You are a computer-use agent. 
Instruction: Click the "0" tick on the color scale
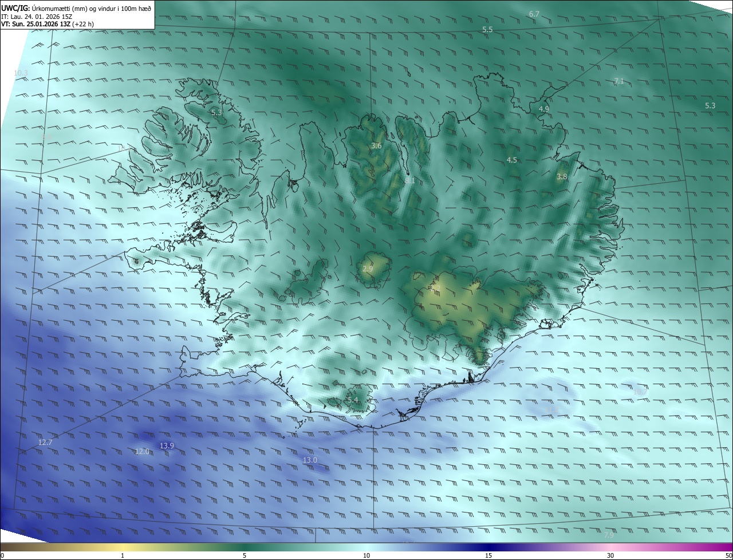[x=2, y=555]
